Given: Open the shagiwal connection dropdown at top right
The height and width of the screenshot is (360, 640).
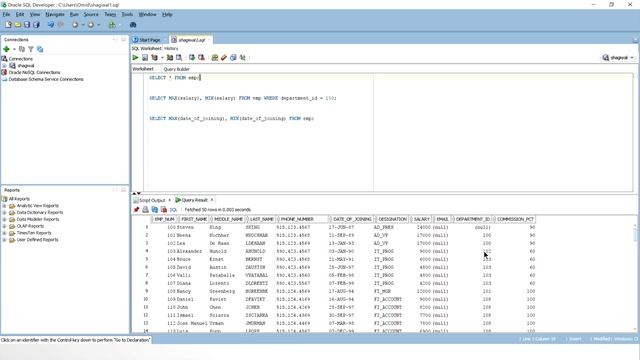Looking at the screenshot, I should coord(632,58).
